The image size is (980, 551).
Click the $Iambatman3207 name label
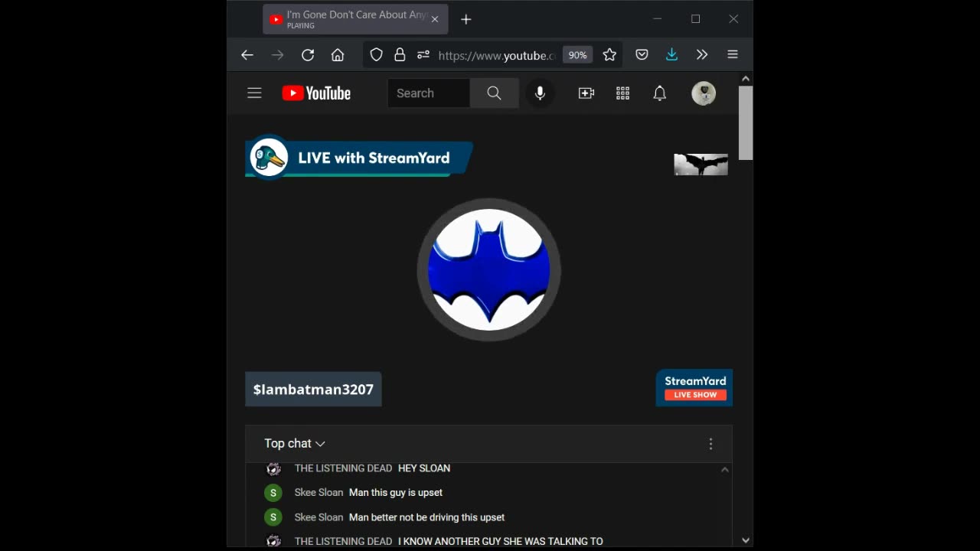pyautogui.click(x=313, y=390)
